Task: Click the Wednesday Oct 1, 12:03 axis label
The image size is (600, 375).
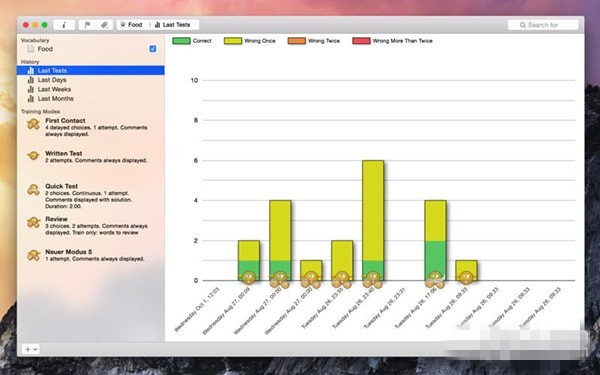Action: pyautogui.click(x=197, y=309)
